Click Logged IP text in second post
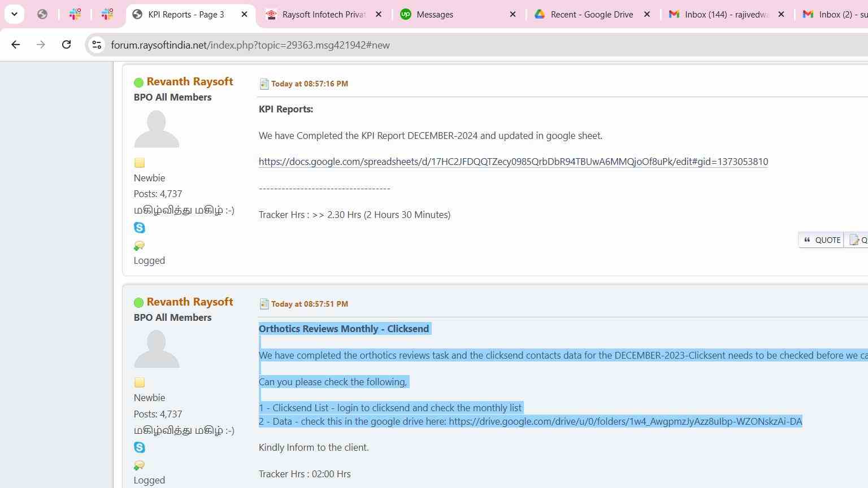The image size is (868, 488). pyautogui.click(x=149, y=480)
